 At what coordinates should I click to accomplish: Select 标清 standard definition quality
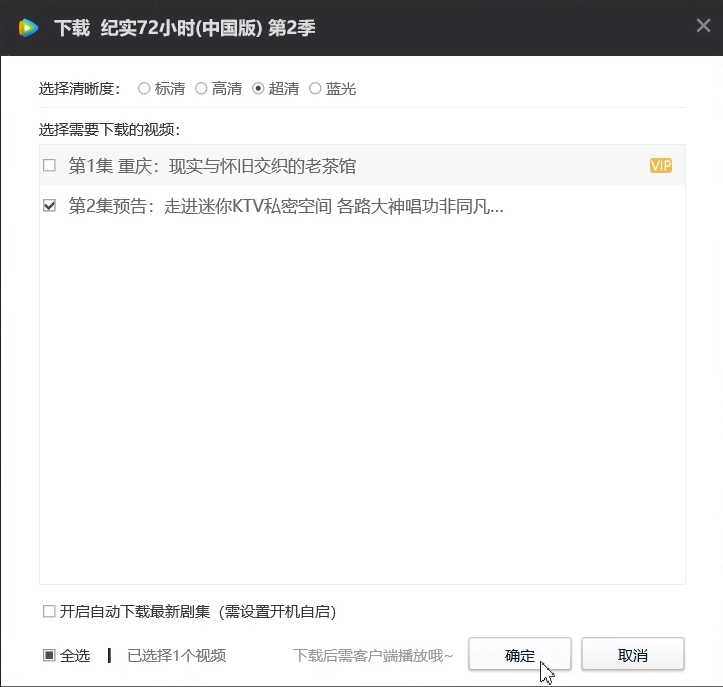pos(144,89)
